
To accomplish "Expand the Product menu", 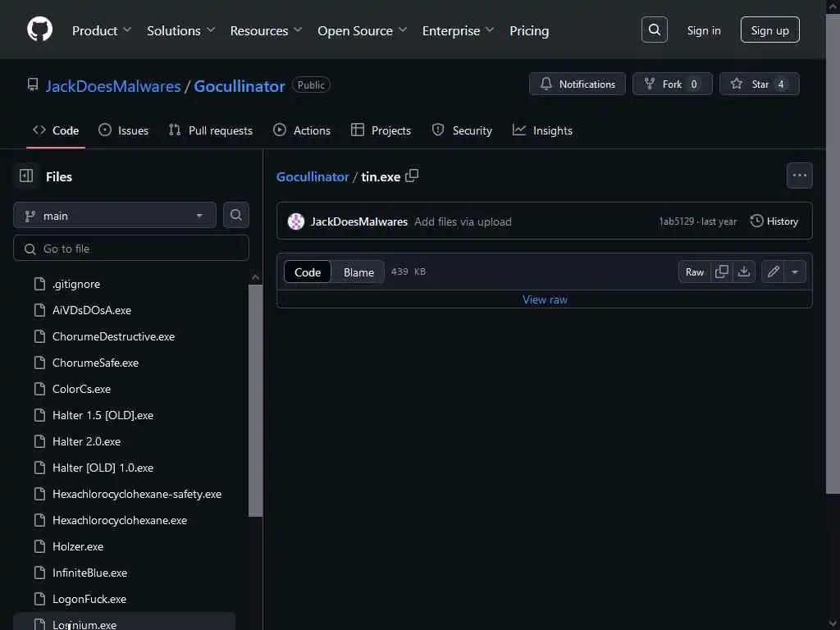I will [102, 30].
